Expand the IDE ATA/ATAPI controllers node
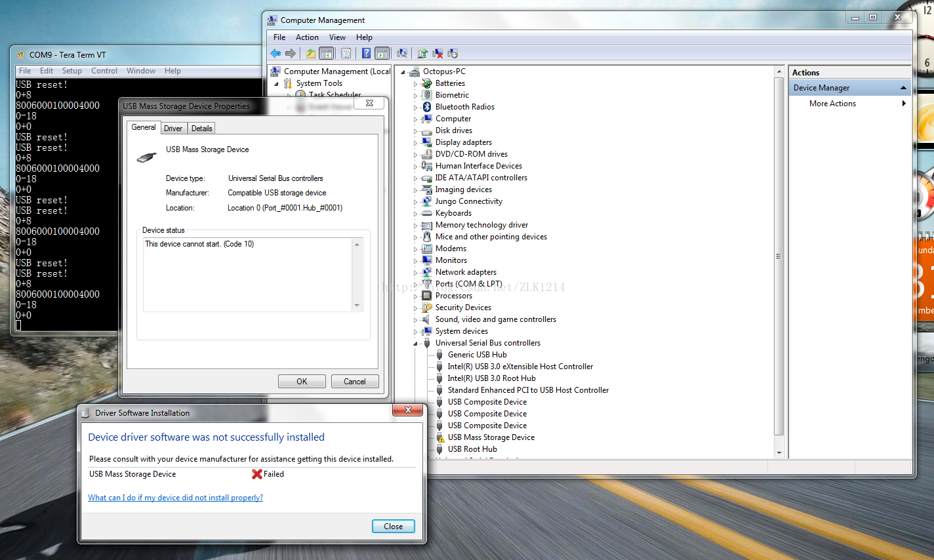The image size is (934, 560). (415, 178)
